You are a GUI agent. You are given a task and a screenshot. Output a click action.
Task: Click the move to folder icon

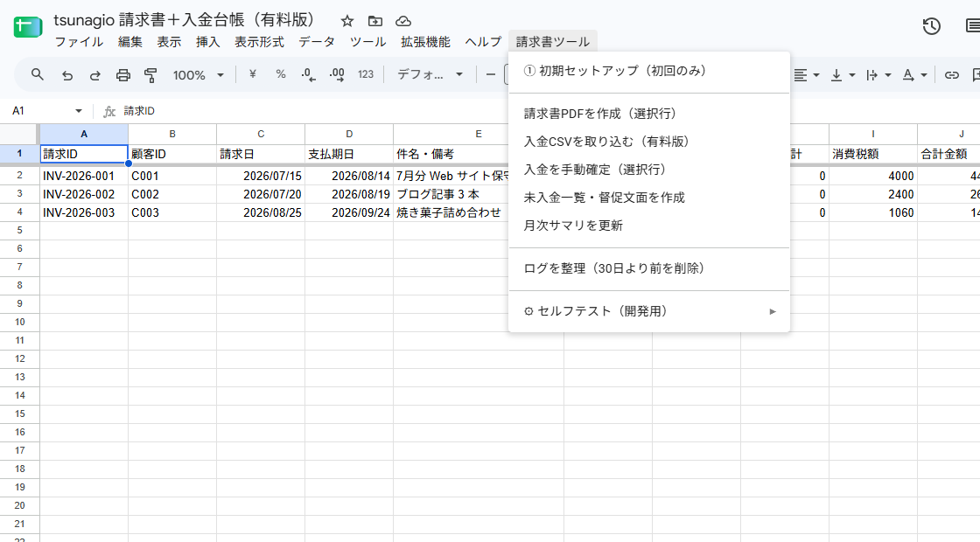pos(375,21)
